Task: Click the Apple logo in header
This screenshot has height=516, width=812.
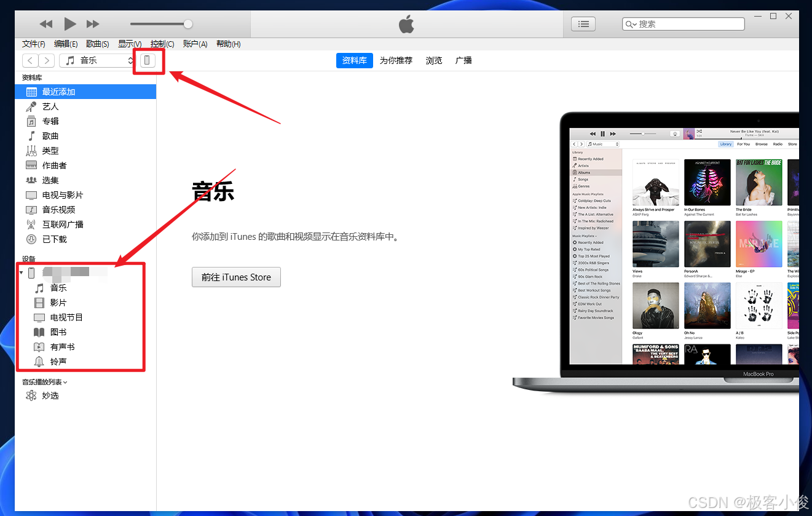Action: pos(406,24)
